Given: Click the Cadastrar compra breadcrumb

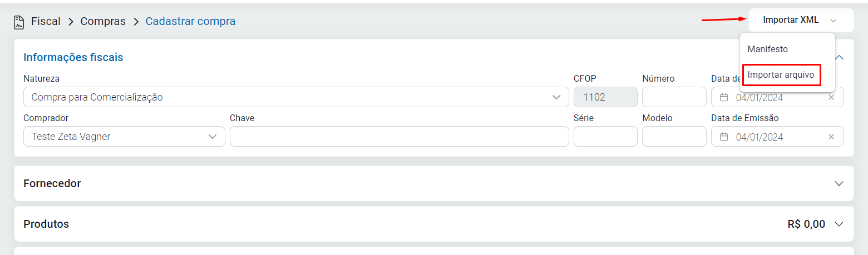Looking at the screenshot, I should pyautogui.click(x=190, y=22).
